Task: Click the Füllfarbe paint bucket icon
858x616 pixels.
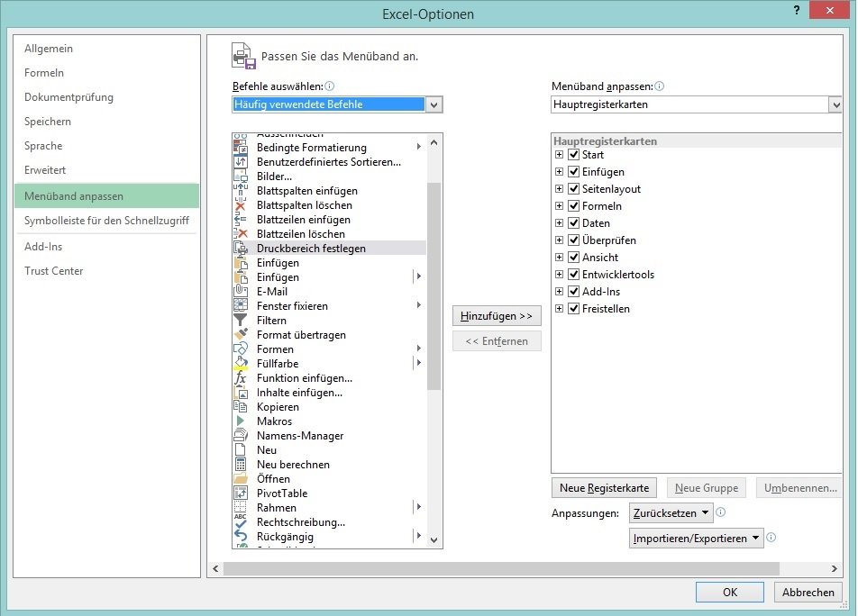Action: (x=241, y=364)
